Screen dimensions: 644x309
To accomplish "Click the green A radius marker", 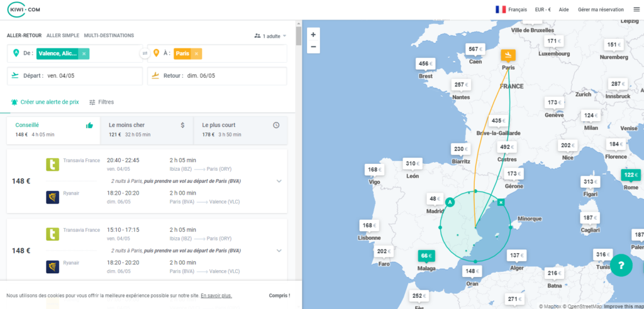I will pos(450,202).
